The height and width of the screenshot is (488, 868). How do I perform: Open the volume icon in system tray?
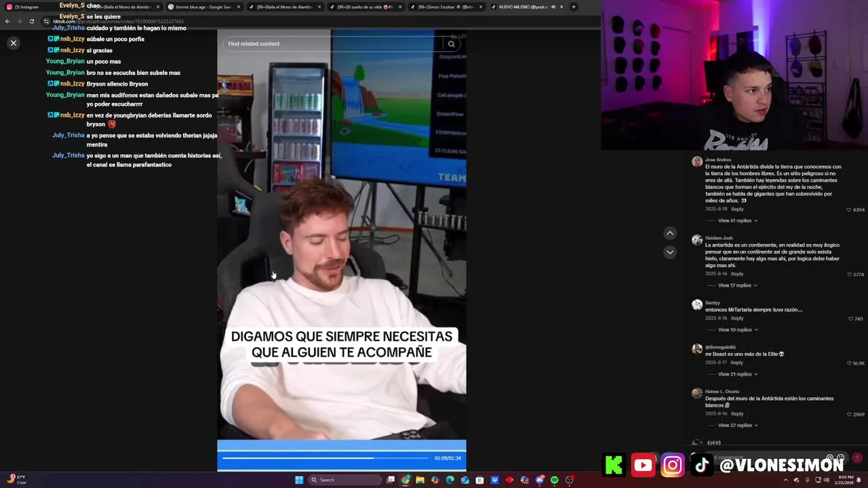pos(827,480)
